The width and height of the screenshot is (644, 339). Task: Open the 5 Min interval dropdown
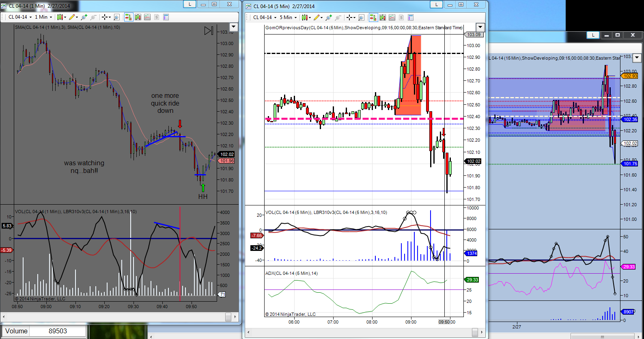(288, 17)
